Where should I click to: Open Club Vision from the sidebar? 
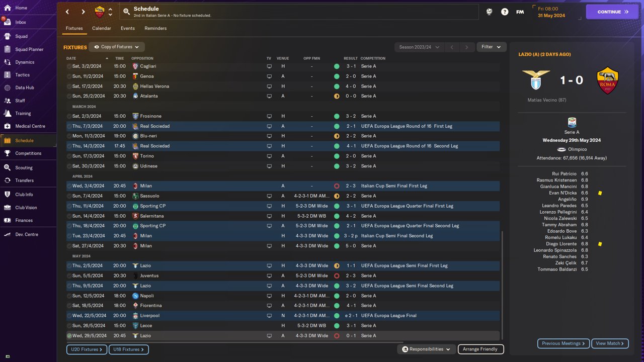click(28, 208)
